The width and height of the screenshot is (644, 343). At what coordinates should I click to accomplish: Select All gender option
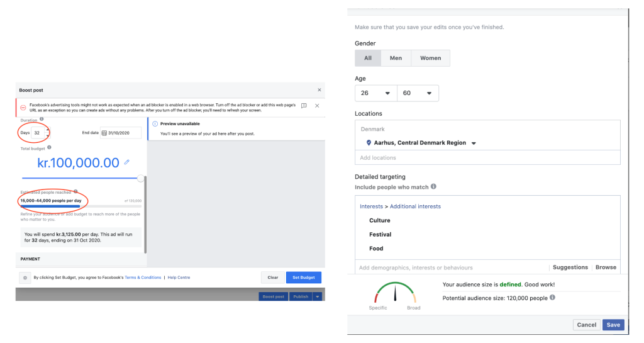coord(367,58)
